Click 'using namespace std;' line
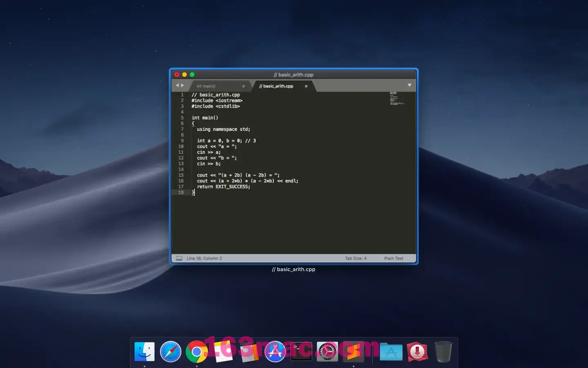This screenshot has width=588, height=368. point(223,129)
